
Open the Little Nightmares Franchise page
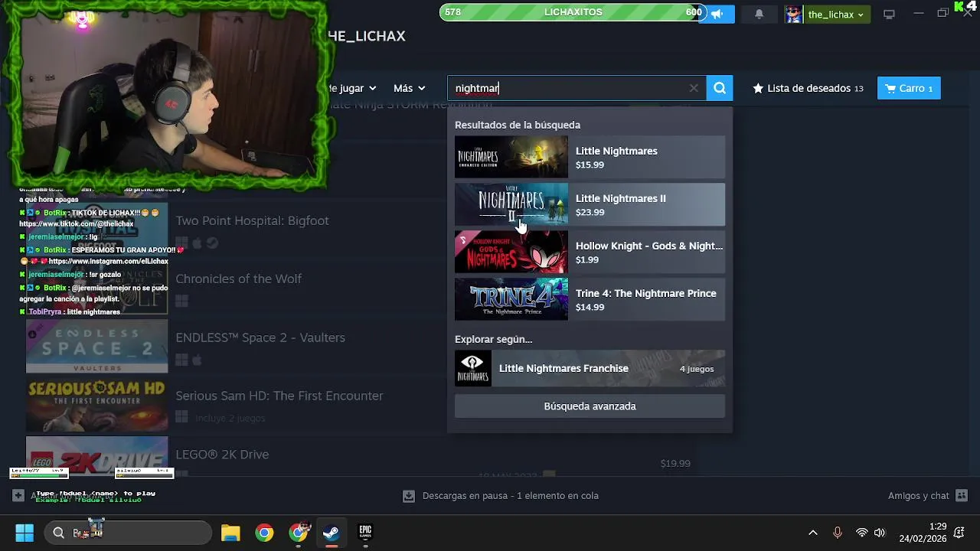click(590, 368)
